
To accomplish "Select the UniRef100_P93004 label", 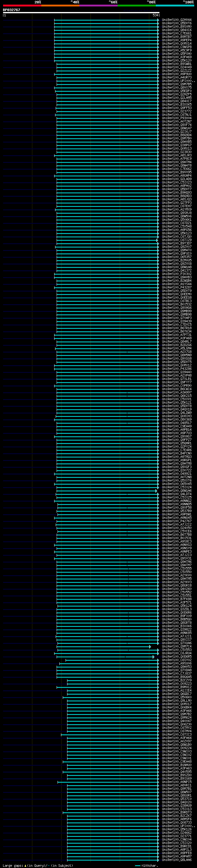I will click(x=177, y=118).
